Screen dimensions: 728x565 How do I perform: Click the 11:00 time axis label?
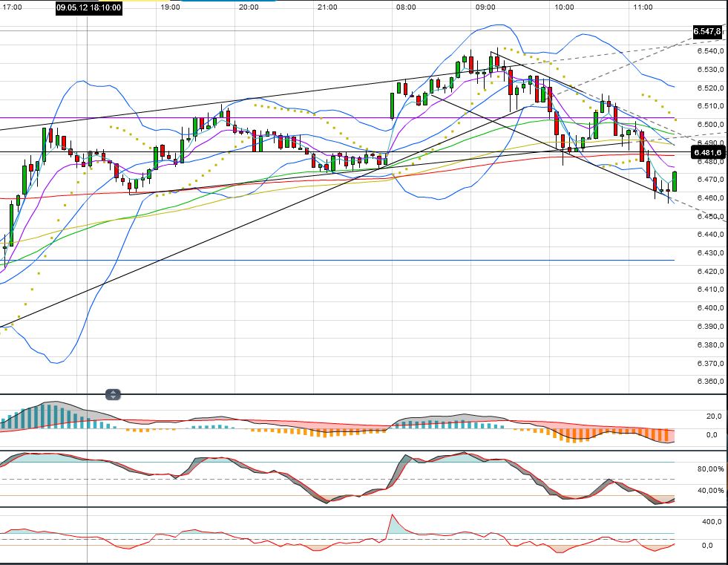643,7
